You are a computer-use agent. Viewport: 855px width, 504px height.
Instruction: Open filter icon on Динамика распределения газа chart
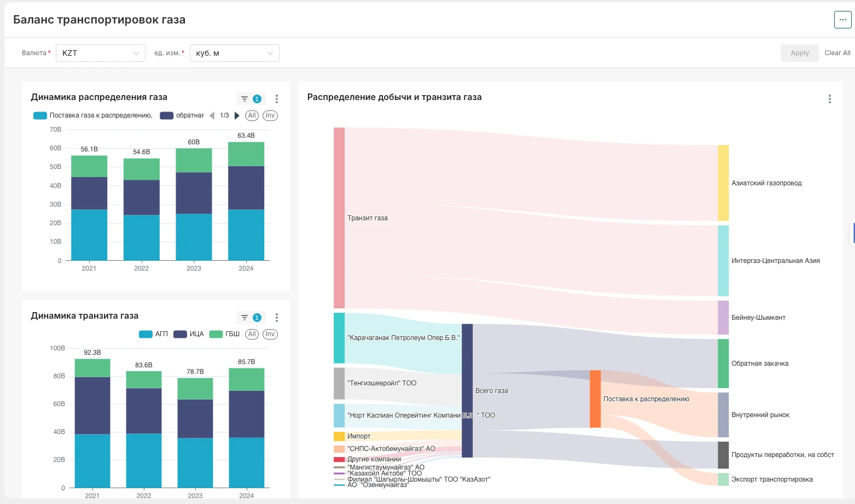tap(245, 99)
